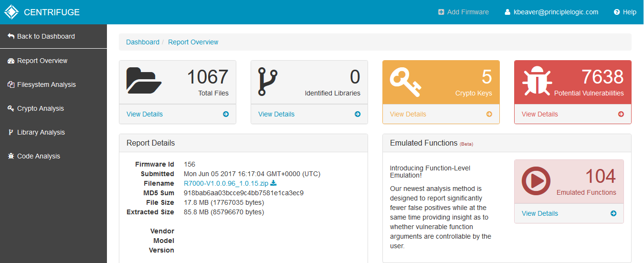Click the Vendor field label

162,231
